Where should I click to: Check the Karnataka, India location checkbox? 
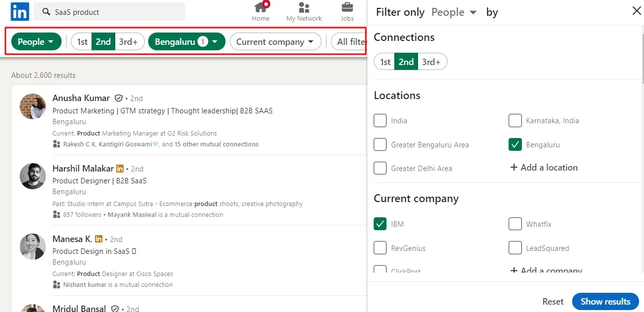[x=515, y=120]
